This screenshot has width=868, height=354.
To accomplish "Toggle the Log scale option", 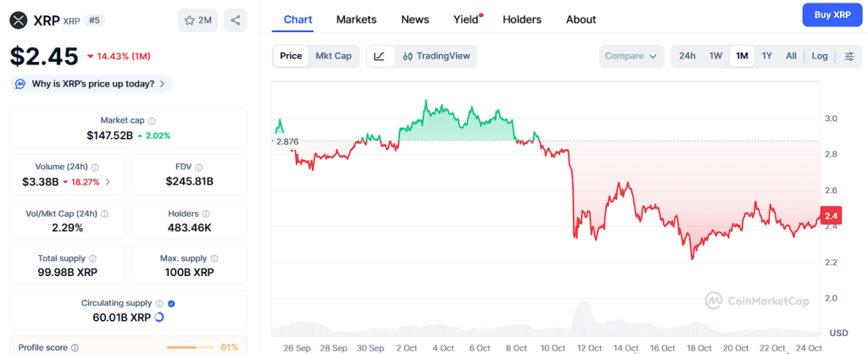I will 820,56.
